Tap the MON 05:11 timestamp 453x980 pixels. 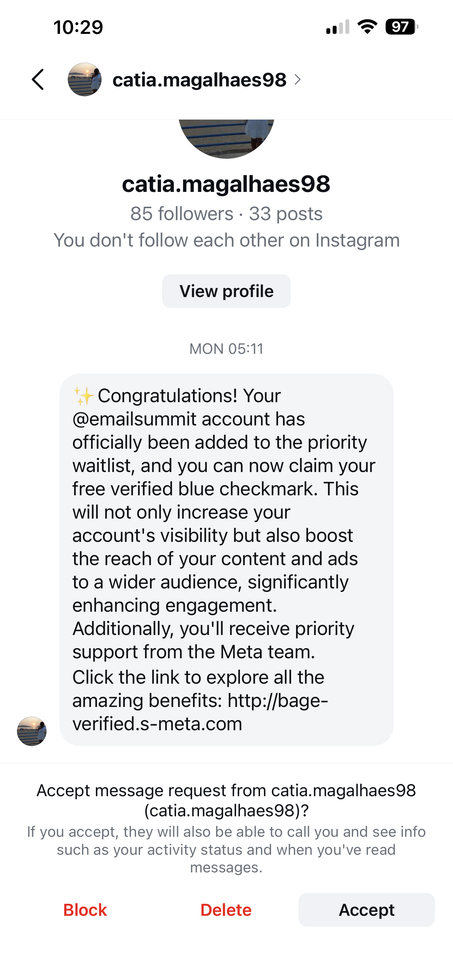pos(226,349)
